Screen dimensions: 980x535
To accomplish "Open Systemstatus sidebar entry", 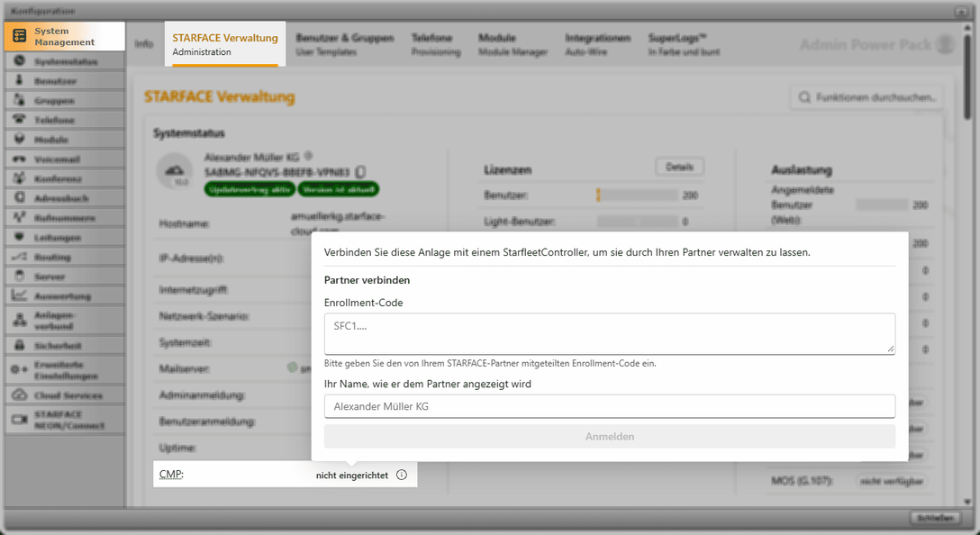I will point(64,61).
